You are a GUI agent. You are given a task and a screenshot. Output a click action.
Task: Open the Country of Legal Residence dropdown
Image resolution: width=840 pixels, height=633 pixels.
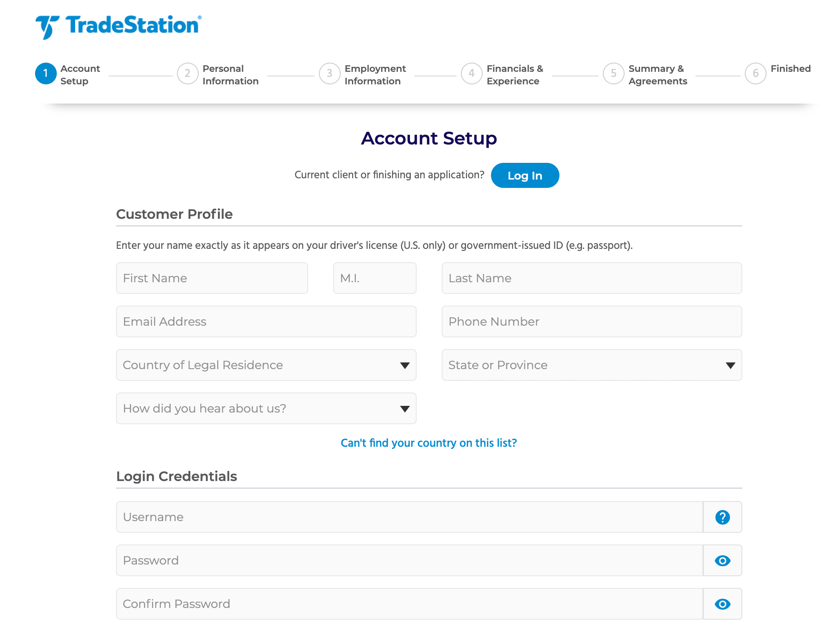[x=266, y=365]
